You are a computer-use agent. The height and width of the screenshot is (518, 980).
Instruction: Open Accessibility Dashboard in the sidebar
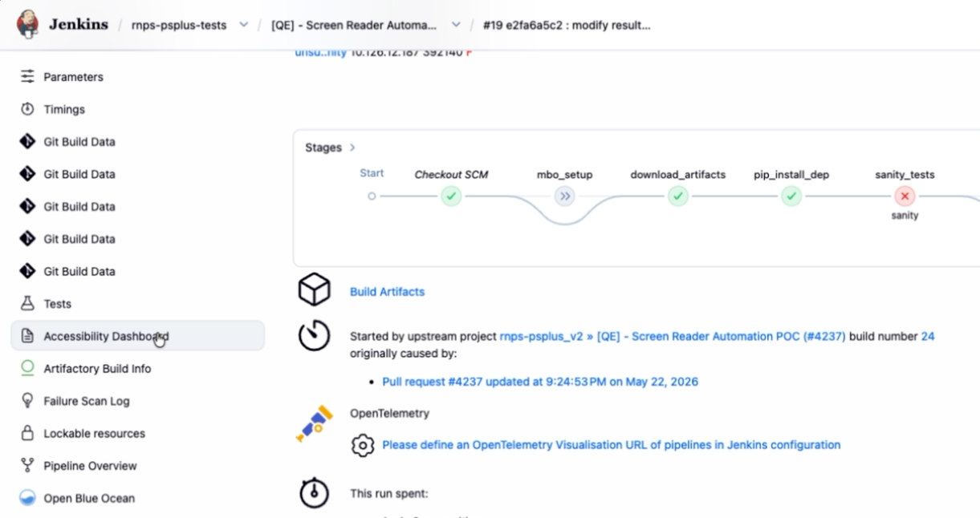coord(137,336)
